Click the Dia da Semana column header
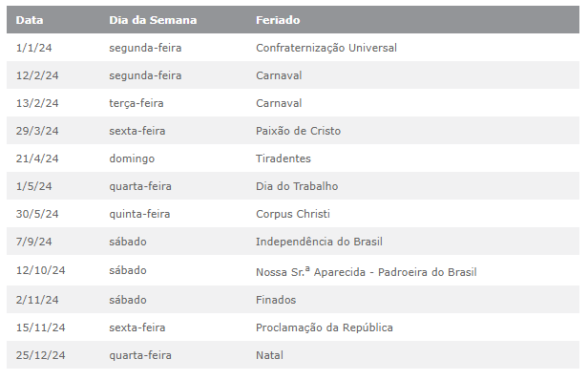Screen dimensions: 588x380 pyautogui.click(x=153, y=20)
